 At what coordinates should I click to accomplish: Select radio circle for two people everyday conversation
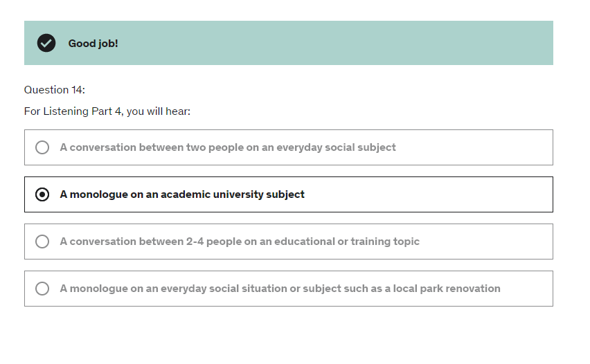[x=42, y=147]
